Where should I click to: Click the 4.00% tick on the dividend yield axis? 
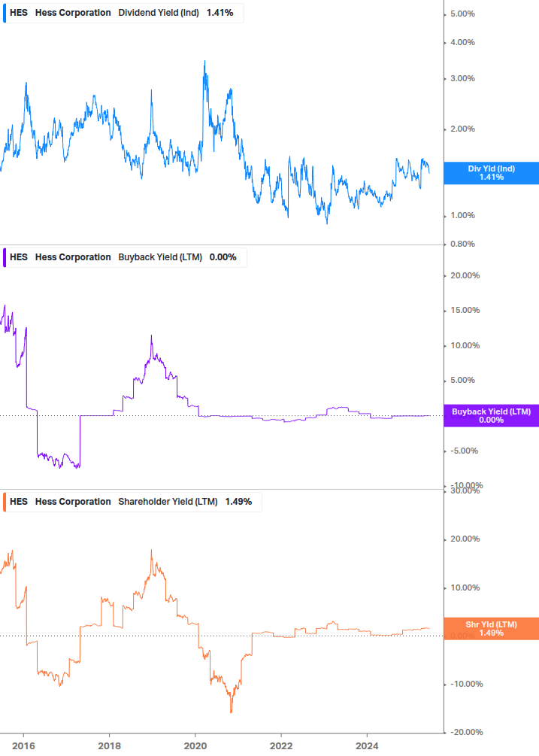click(x=462, y=43)
